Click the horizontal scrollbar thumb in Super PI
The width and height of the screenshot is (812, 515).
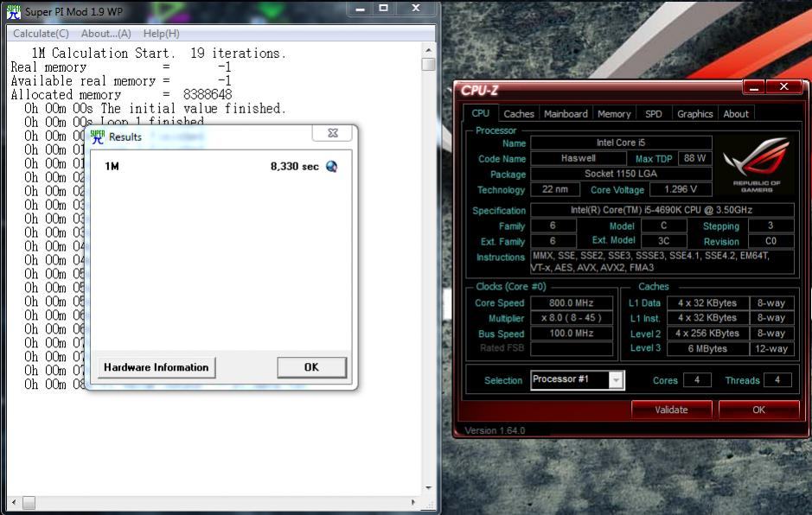tap(29, 503)
